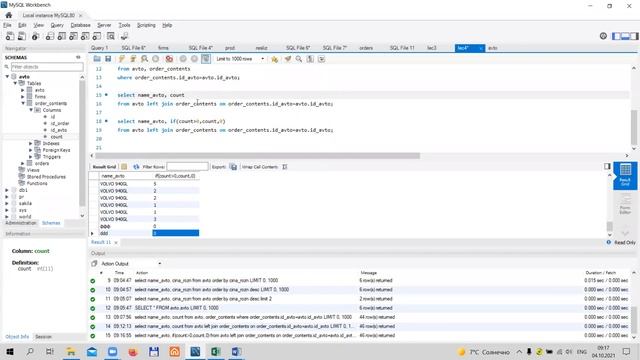The height and width of the screenshot is (360, 640).
Task: Toggle continue-on-error execution icon
Action: (x=169, y=59)
